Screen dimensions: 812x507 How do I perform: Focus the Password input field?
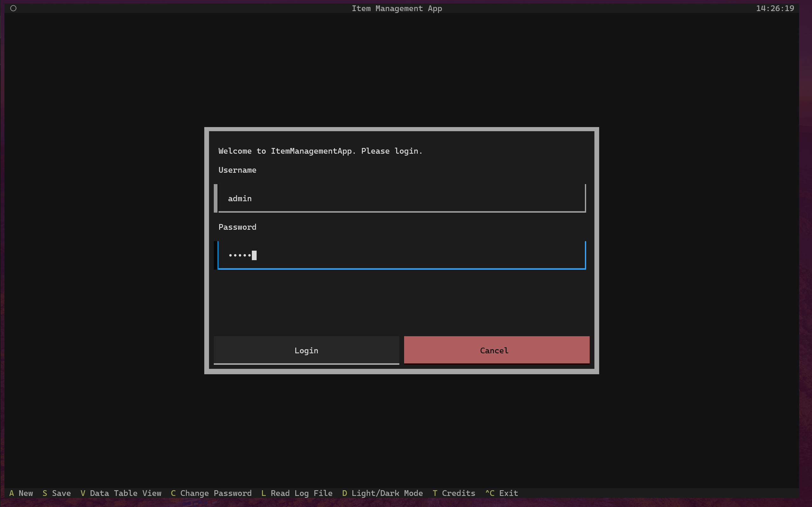401,255
